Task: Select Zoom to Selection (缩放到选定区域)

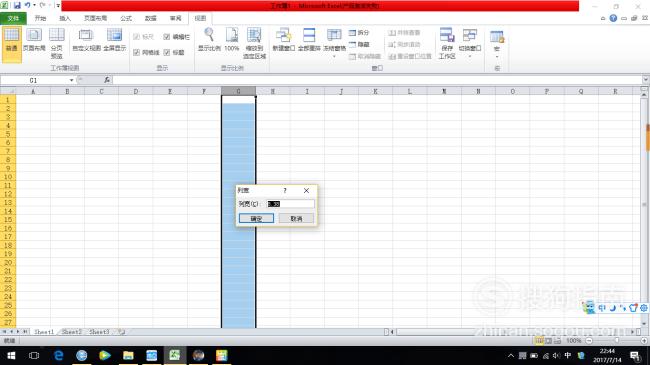Action: [x=254, y=43]
